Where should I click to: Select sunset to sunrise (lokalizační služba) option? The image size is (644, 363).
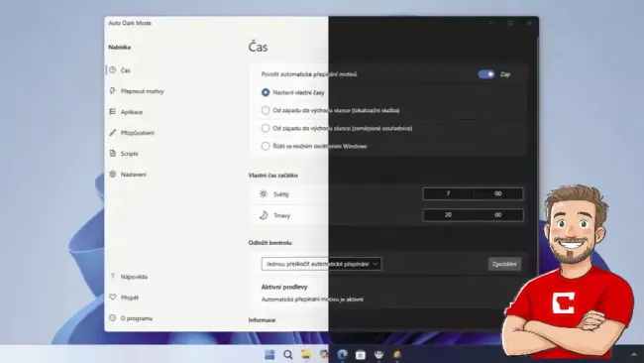point(266,110)
